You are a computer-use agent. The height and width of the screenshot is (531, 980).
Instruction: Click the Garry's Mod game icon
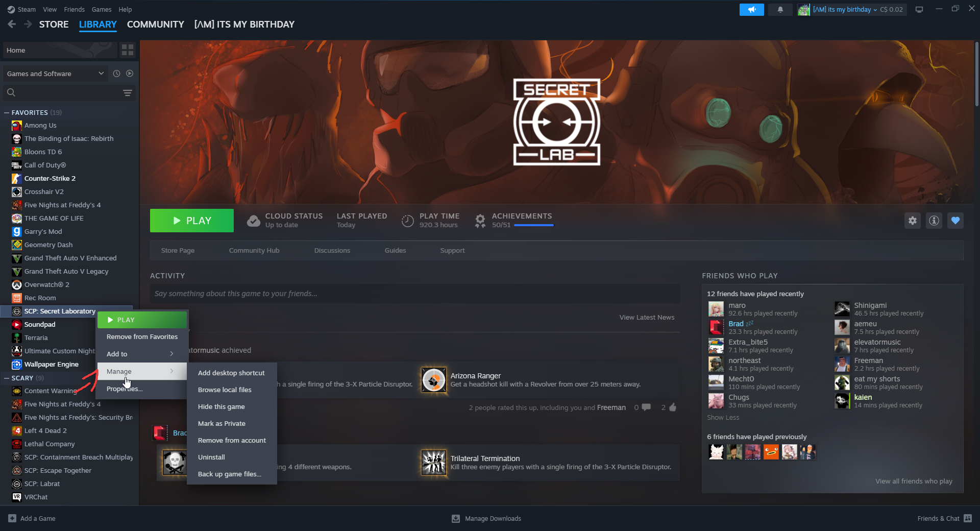tap(17, 232)
